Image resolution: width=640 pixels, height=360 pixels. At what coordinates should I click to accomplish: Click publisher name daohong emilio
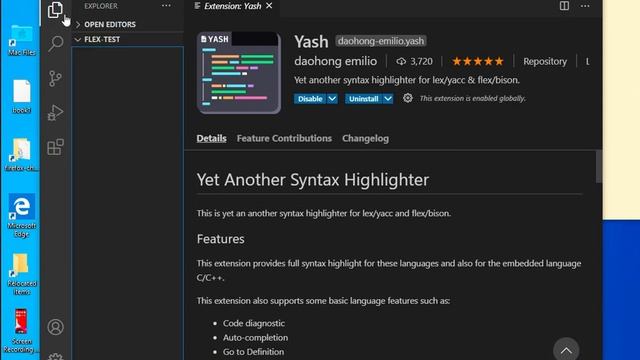coord(336,61)
